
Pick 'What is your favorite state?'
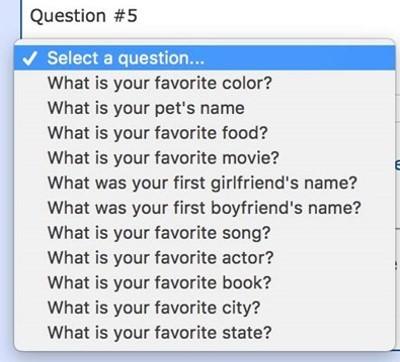204,333
